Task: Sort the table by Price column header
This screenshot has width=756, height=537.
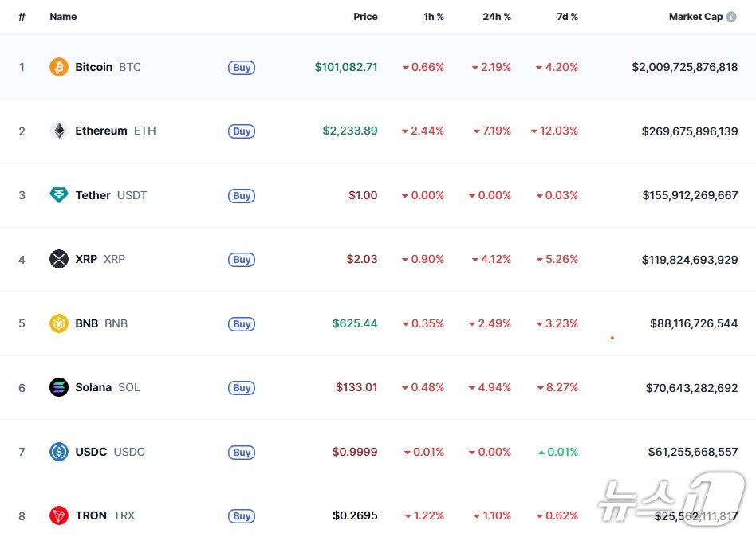Action: pos(365,17)
